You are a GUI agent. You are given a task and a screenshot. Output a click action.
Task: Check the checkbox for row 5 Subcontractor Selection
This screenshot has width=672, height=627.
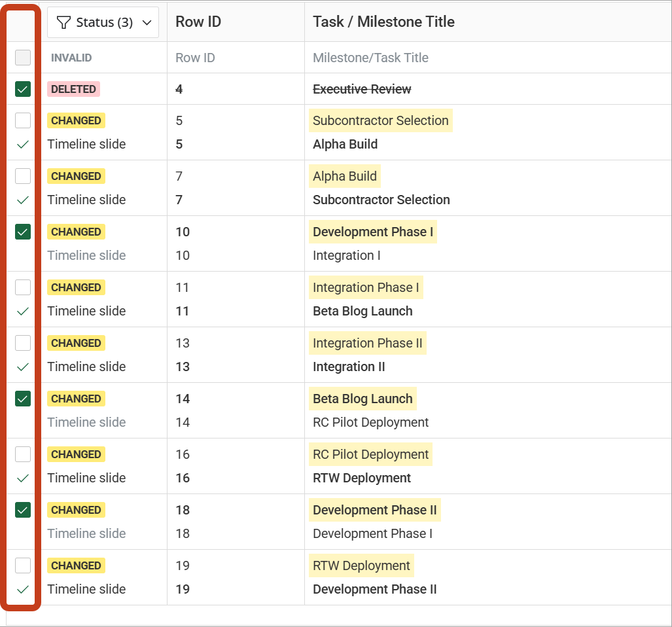[x=22, y=120]
